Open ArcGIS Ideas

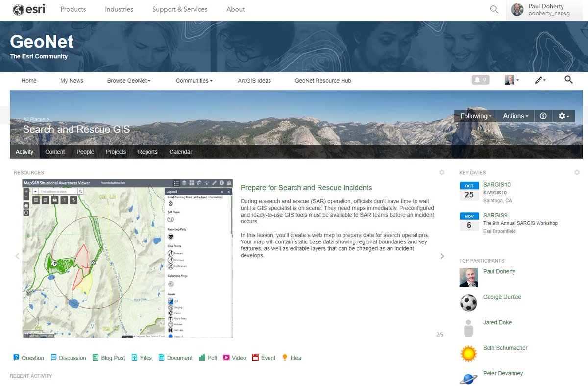[254, 81]
